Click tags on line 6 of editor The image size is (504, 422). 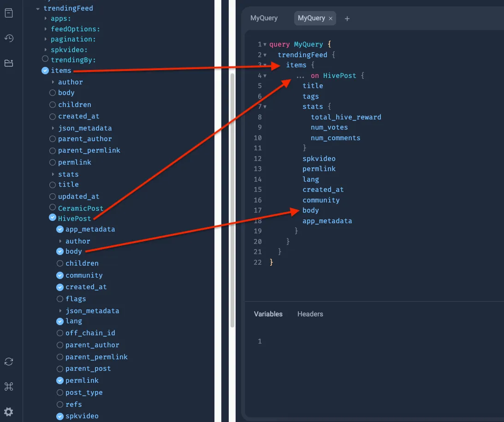click(x=310, y=96)
